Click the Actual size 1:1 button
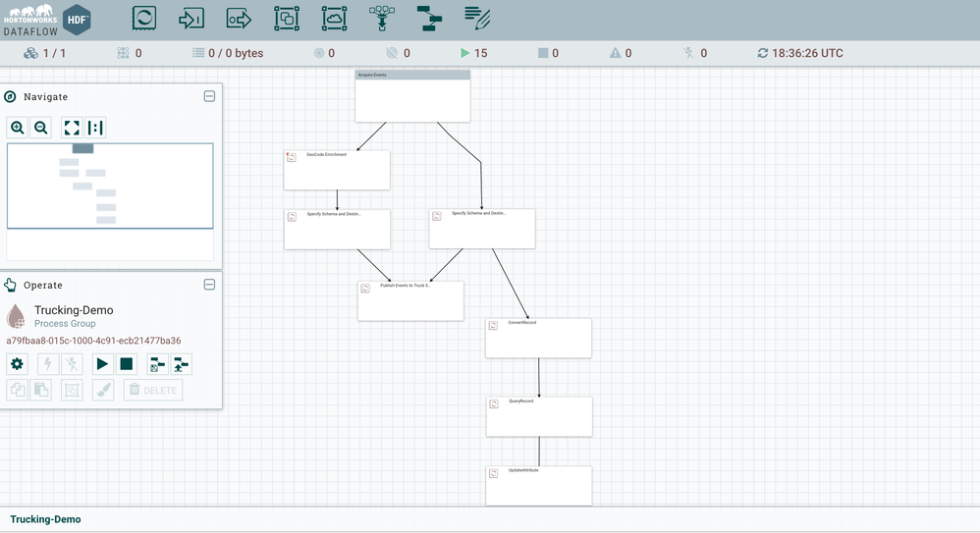Viewport: 980px width, 533px height. coord(95,128)
